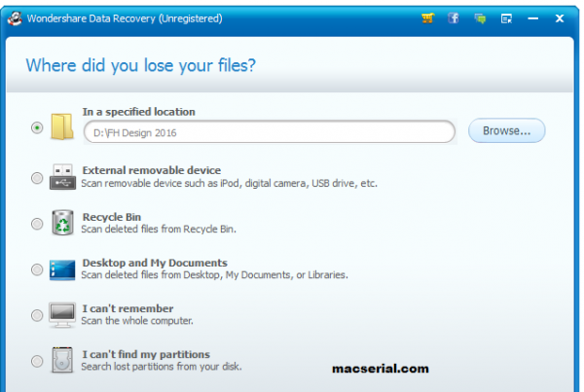Image resolution: width=584 pixels, height=392 pixels.
Task: Open the register product icon
Action: 506,18
